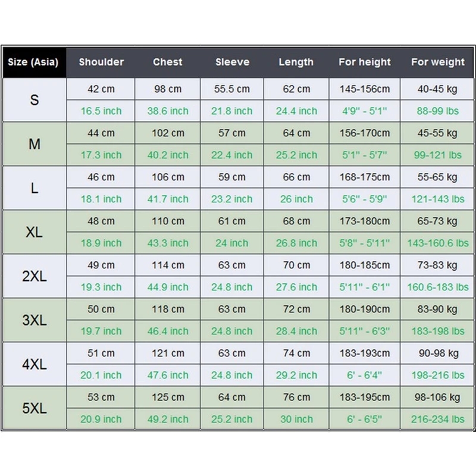Click the 5XL size row label
Viewport: 476px width, 476px height.
(x=34, y=408)
